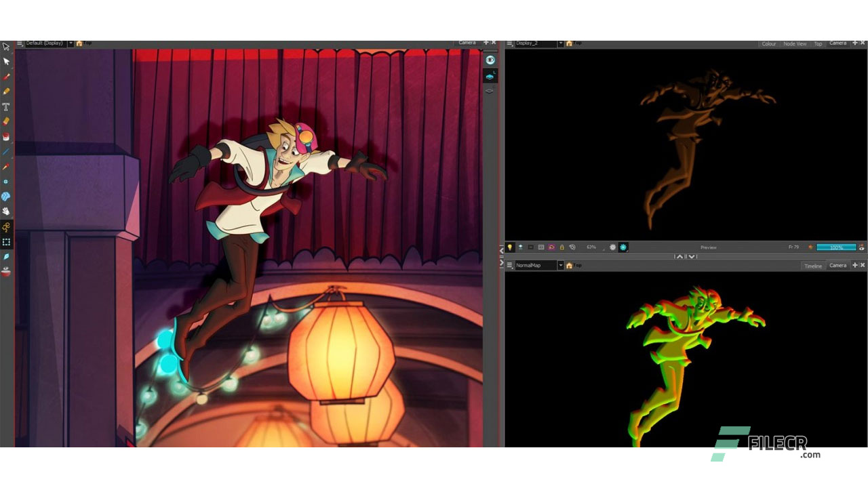
Task: Toggle the eye preview button beside the camera view
Action: point(490,60)
